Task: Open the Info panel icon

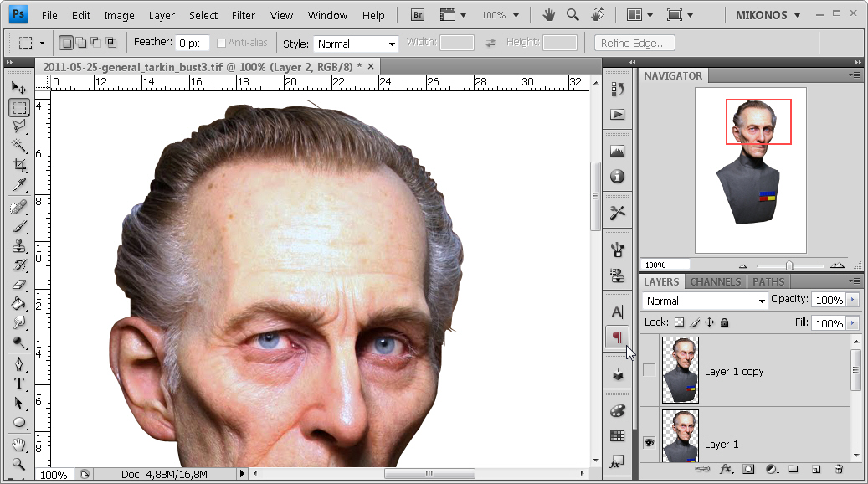Action: [617, 177]
